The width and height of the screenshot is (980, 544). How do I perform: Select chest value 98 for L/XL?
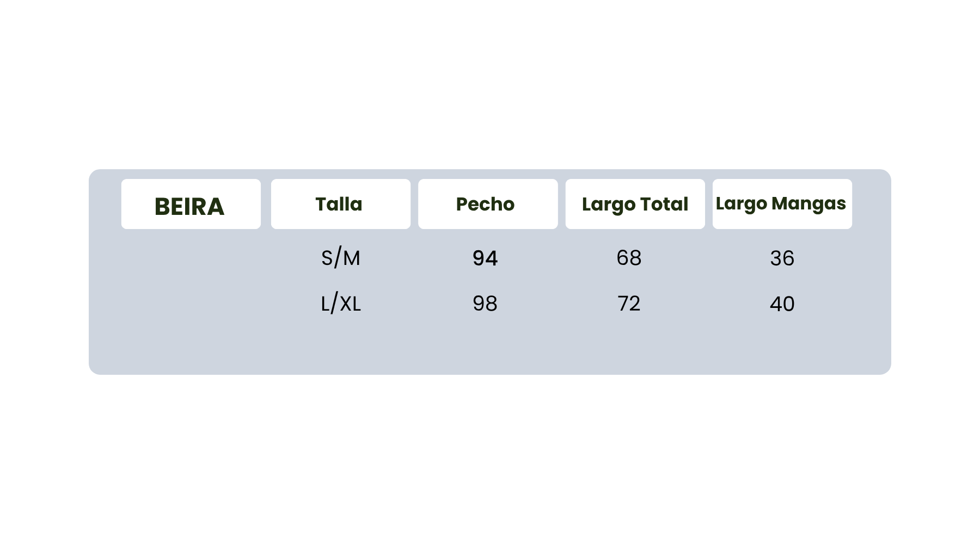pyautogui.click(x=485, y=304)
